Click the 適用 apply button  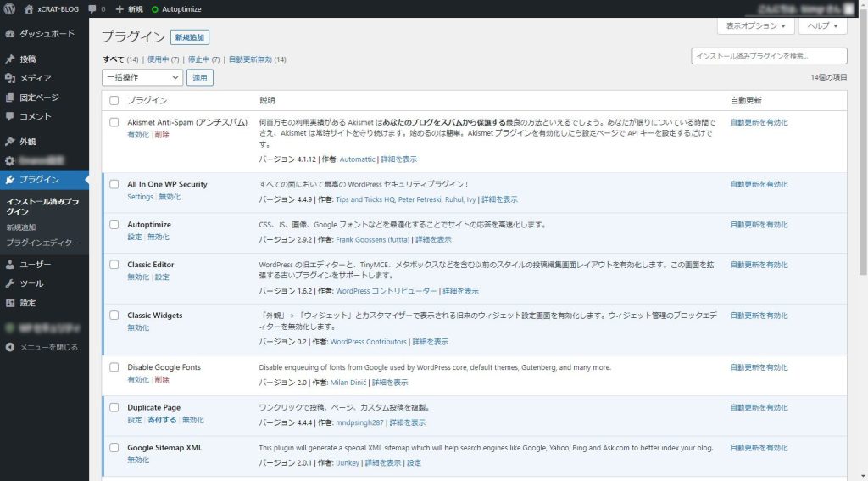click(x=200, y=77)
